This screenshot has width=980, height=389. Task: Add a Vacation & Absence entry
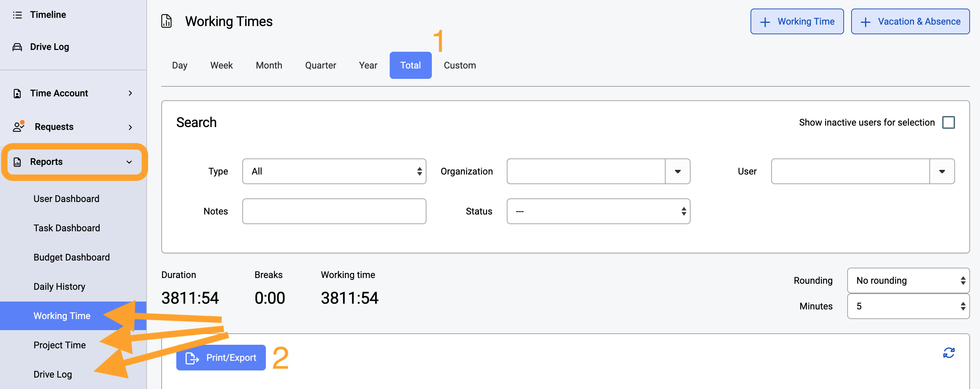910,22
